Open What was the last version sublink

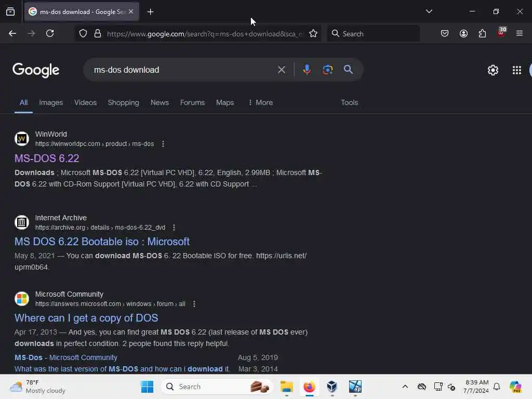[122, 369]
